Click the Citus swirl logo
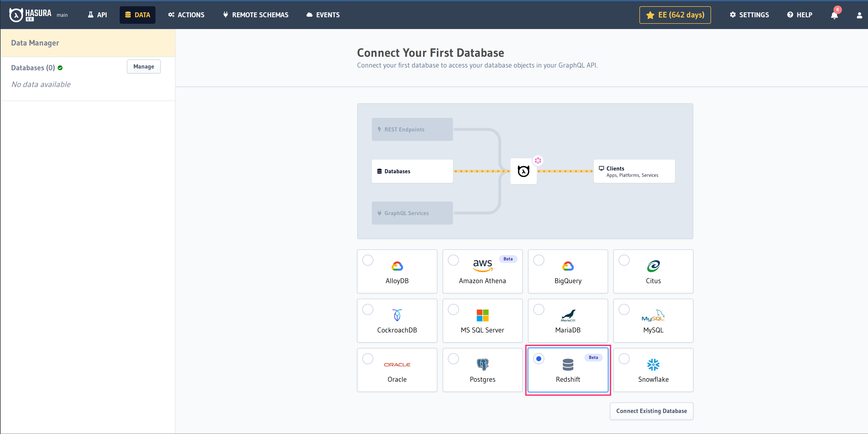The width and height of the screenshot is (868, 434). pos(653,266)
